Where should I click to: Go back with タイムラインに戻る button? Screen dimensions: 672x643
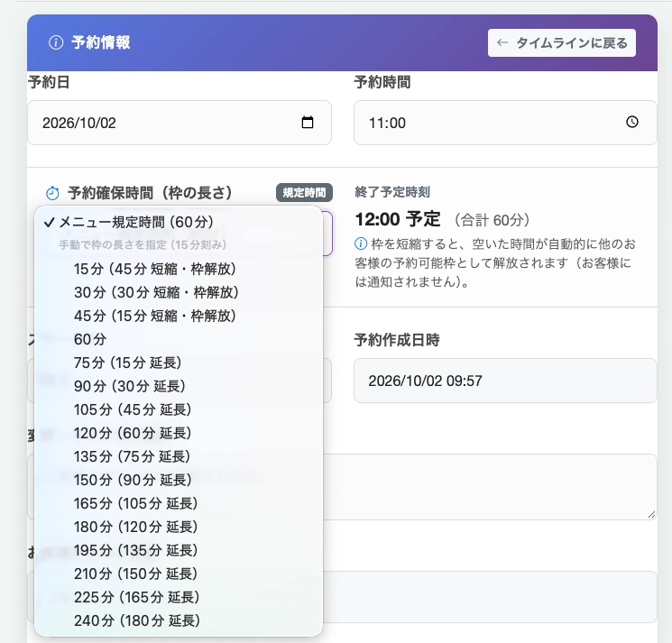[561, 43]
